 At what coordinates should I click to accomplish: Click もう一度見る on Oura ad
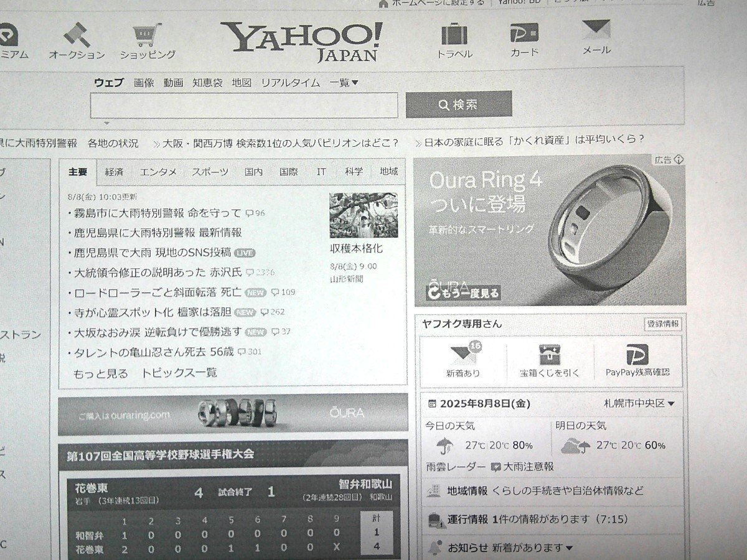pos(464,293)
